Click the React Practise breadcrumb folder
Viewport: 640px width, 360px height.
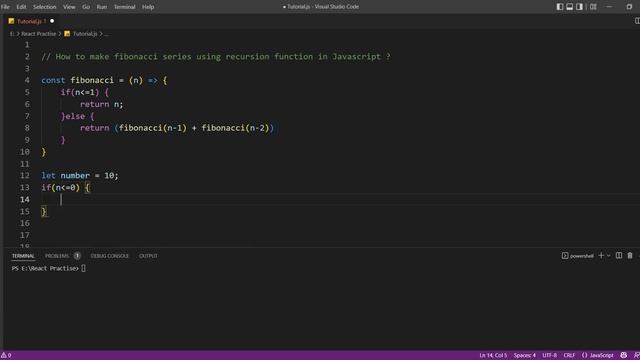pyautogui.click(x=38, y=34)
